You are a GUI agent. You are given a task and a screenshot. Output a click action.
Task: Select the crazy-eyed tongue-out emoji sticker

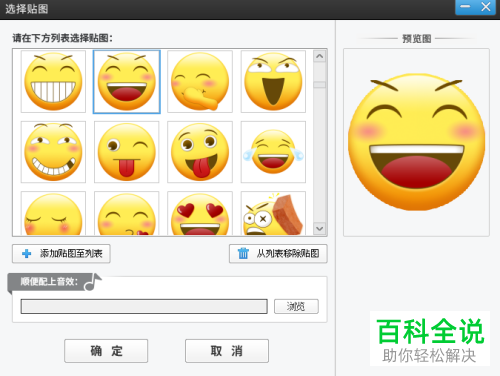(200, 152)
